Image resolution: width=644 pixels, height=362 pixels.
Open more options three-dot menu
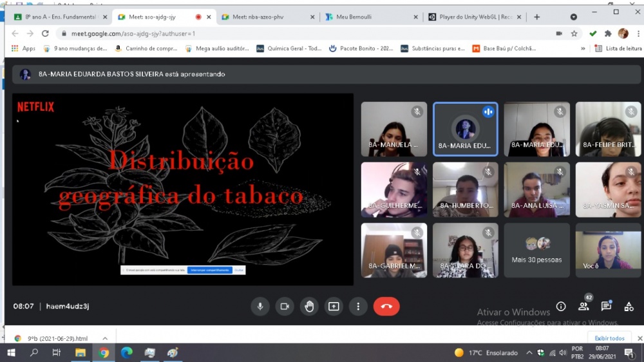coord(358,307)
